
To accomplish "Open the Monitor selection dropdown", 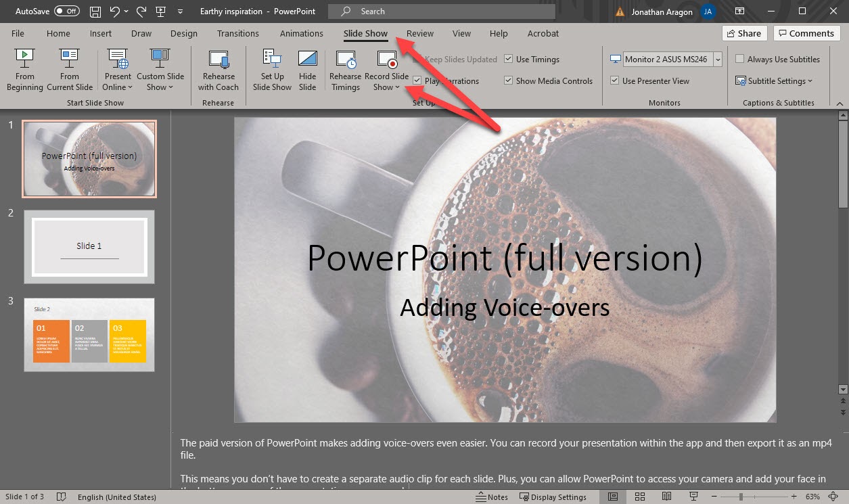I will [719, 59].
